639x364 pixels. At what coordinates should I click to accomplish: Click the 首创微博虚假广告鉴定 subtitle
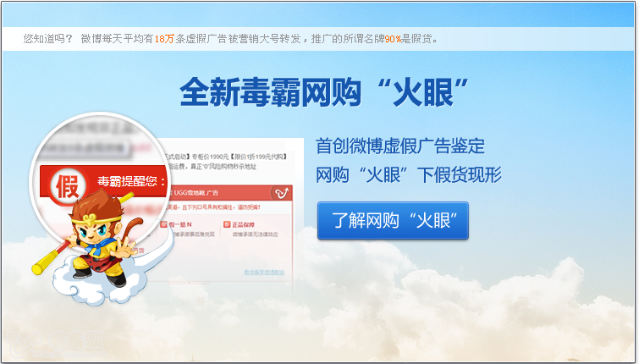click(x=400, y=146)
